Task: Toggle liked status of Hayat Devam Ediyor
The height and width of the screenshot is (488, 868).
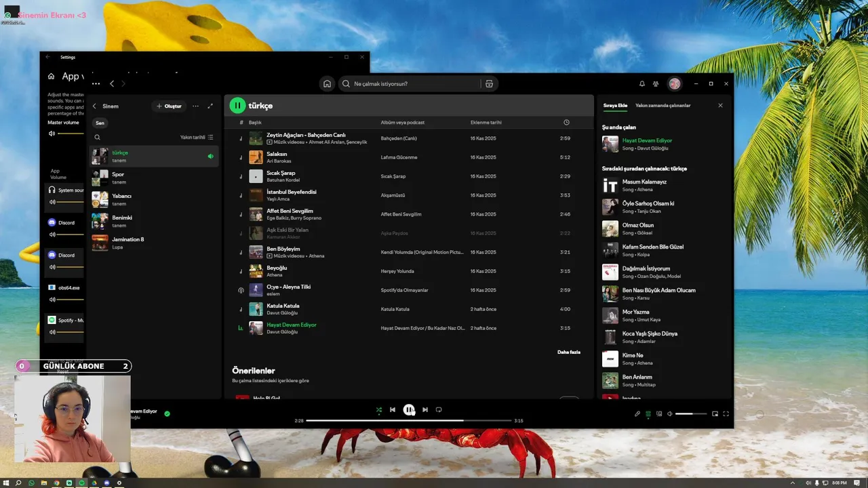Action: 167,413
